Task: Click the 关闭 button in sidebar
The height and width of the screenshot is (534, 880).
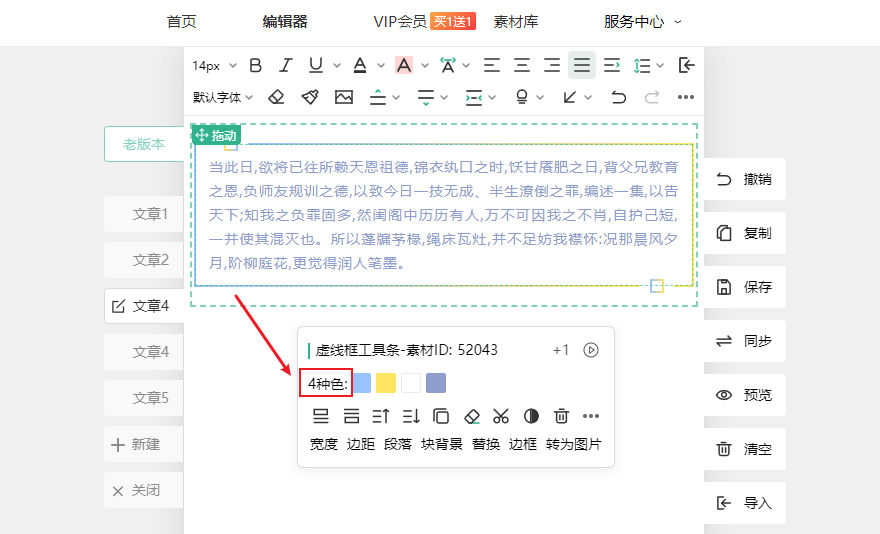Action: (x=144, y=490)
